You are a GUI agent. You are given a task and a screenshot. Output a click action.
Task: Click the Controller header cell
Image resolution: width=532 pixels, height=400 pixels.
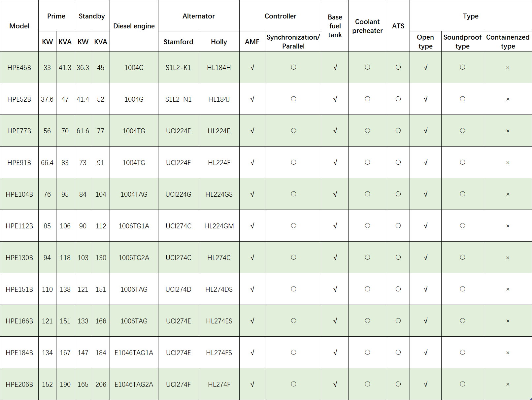pyautogui.click(x=281, y=16)
